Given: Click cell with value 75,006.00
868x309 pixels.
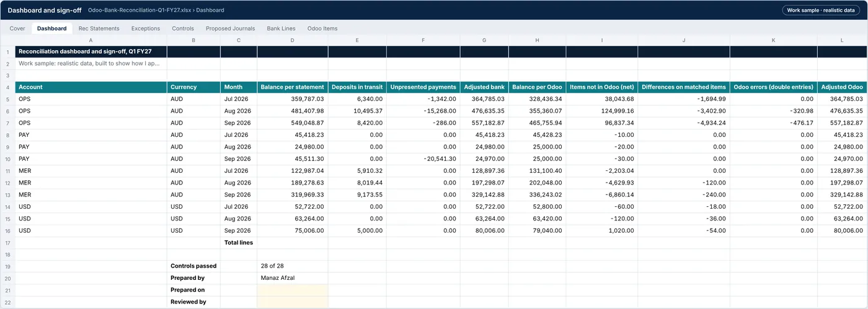Looking at the screenshot, I should (x=293, y=230).
